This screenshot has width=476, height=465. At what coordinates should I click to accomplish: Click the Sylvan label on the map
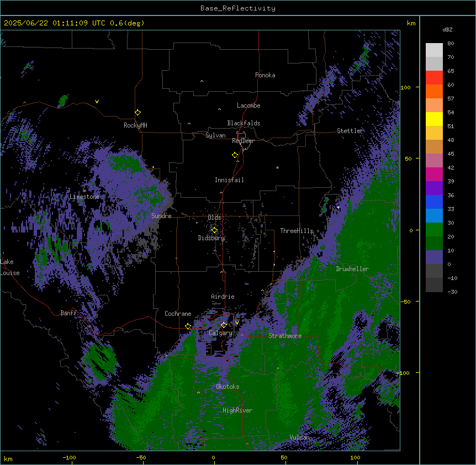coord(215,135)
